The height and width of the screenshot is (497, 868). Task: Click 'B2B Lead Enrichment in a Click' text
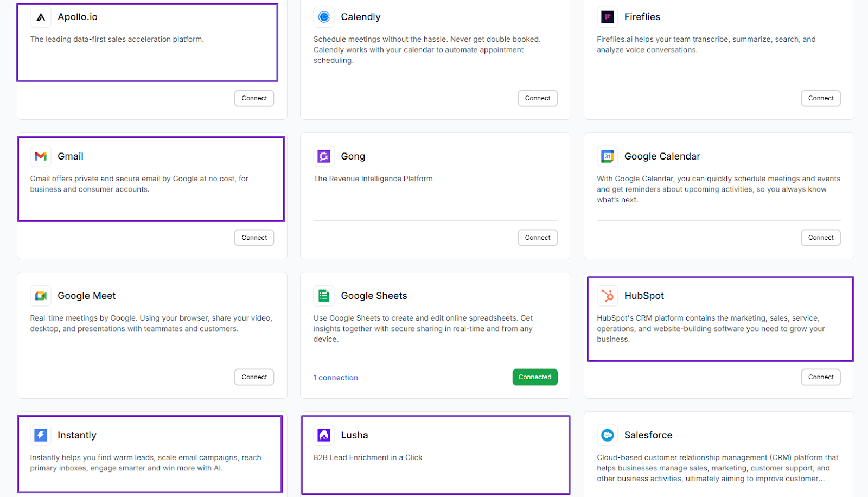click(368, 457)
